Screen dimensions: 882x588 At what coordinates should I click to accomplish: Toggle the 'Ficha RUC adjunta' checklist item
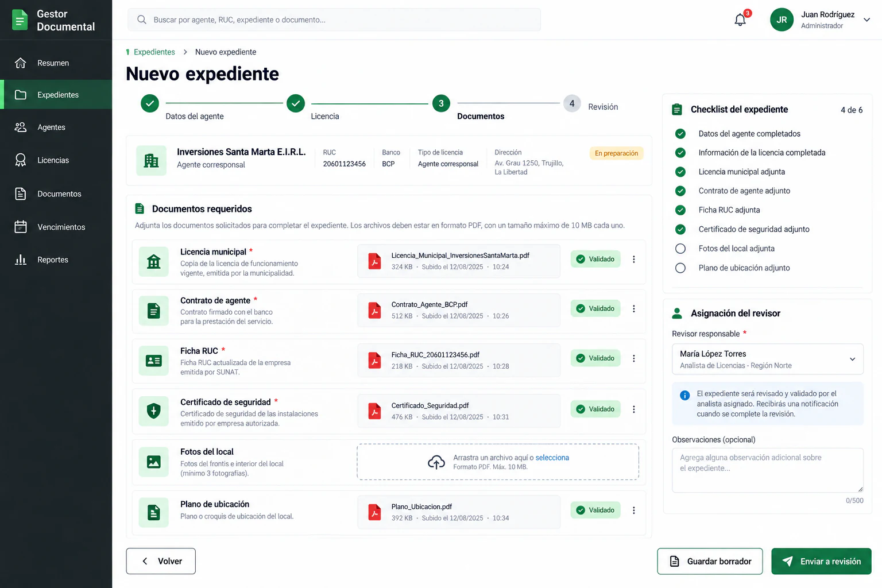coord(680,210)
